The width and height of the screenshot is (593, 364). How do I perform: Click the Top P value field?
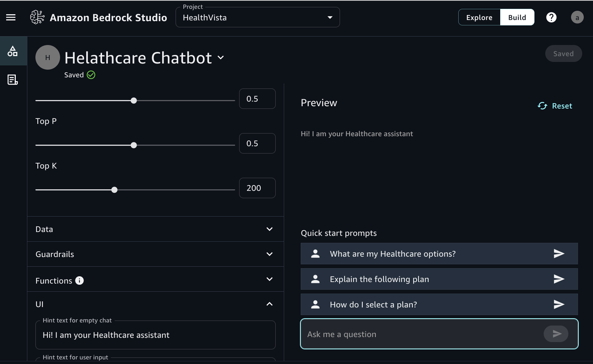(257, 143)
